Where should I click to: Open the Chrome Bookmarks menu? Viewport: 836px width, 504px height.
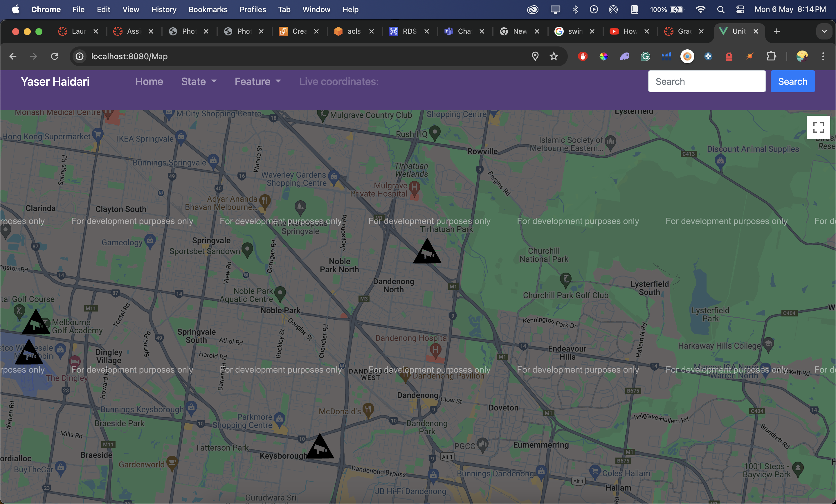point(208,10)
